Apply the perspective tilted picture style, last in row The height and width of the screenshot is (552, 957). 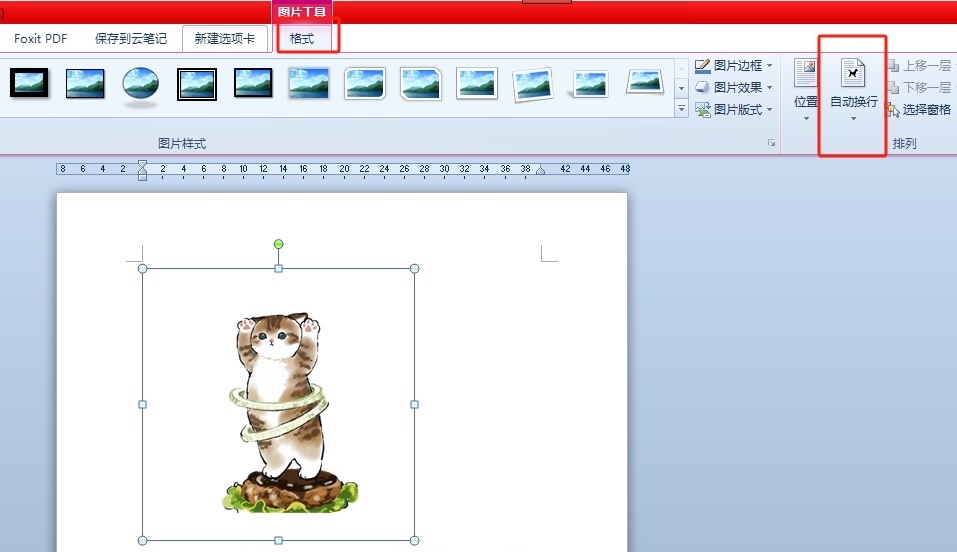coord(645,82)
